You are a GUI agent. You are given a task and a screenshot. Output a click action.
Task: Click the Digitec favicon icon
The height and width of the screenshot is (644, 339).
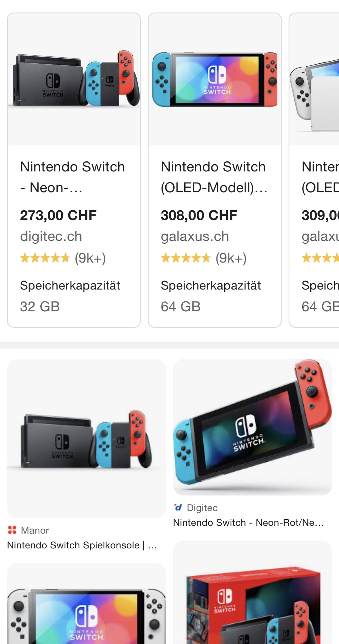coord(178,507)
